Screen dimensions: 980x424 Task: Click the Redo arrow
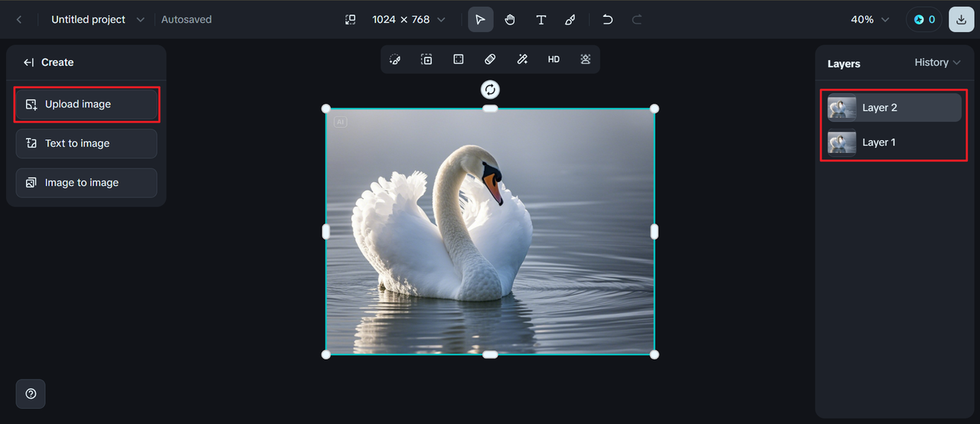coord(637,20)
